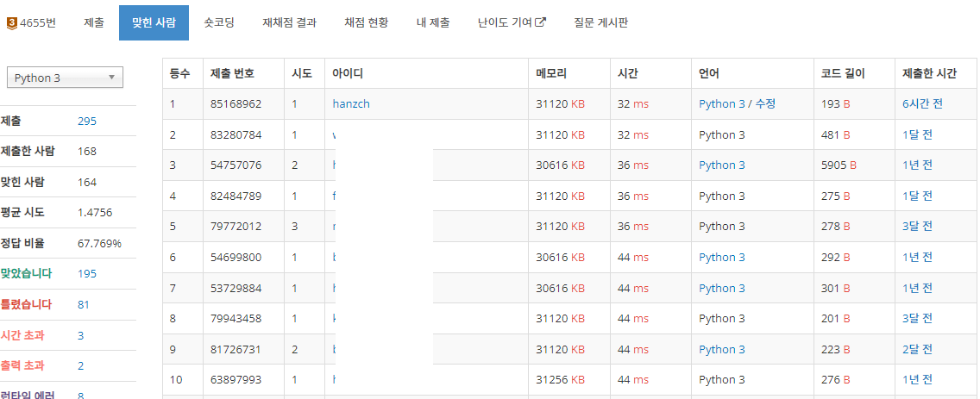Click the 2달 전 time in row 81726731
The width and height of the screenshot is (980, 399).
pos(918,349)
